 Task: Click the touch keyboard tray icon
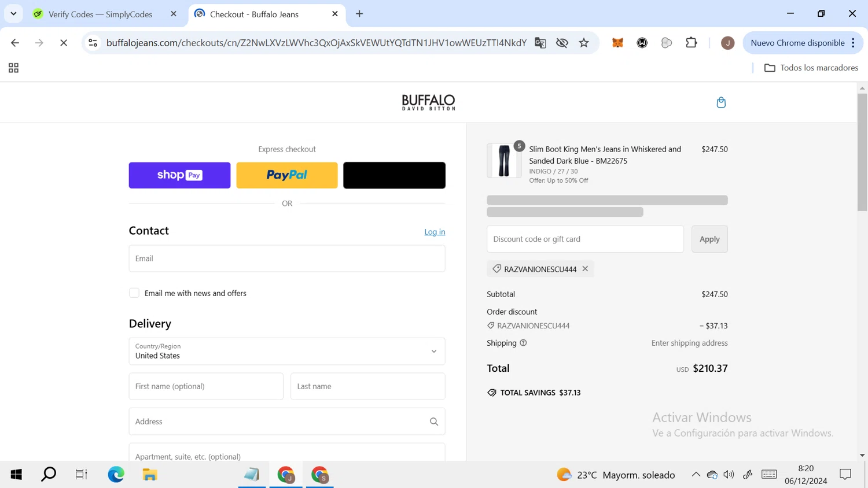769,475
